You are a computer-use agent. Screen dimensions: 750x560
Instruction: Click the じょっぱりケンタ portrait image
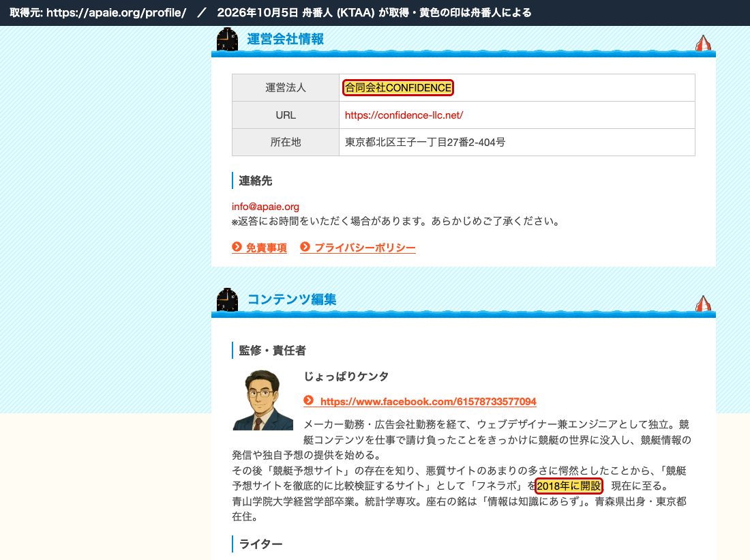tap(262, 400)
